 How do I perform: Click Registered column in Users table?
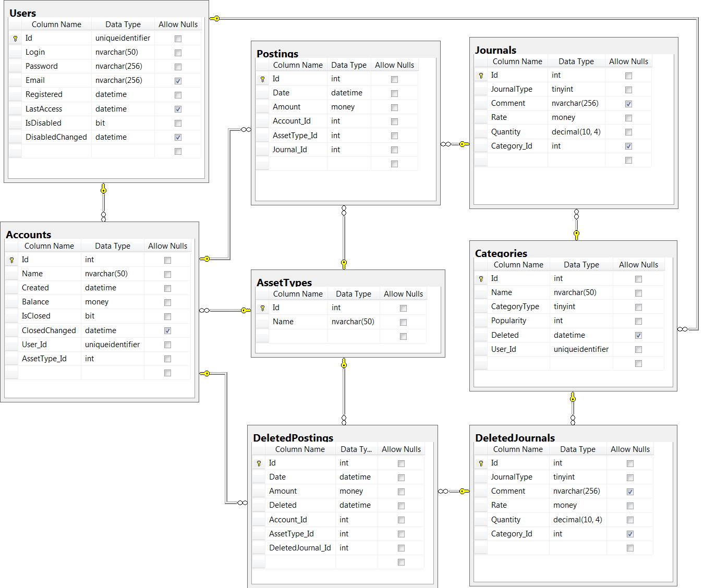pyautogui.click(x=44, y=94)
